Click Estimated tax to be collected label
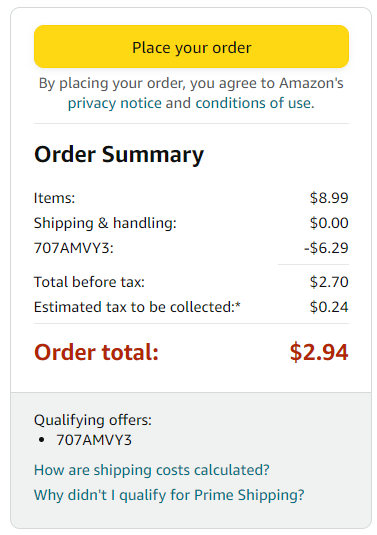 pyautogui.click(x=137, y=307)
